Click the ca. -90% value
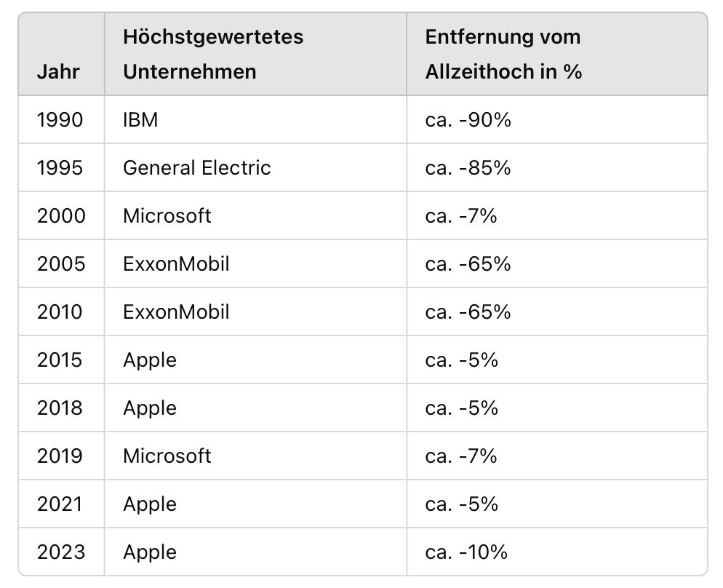723x588 pixels. 468,119
